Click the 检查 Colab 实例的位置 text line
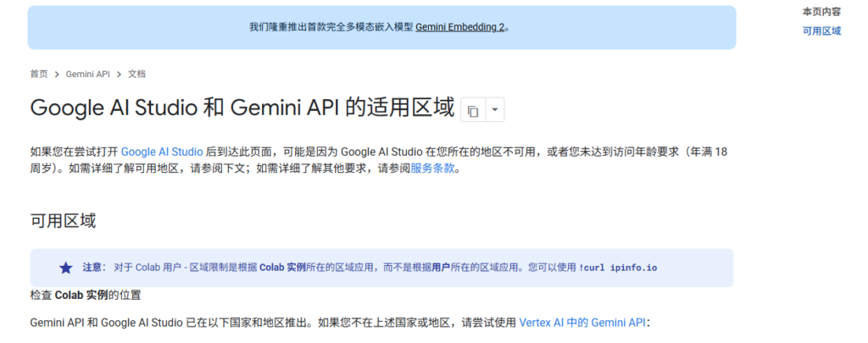 tap(85, 296)
